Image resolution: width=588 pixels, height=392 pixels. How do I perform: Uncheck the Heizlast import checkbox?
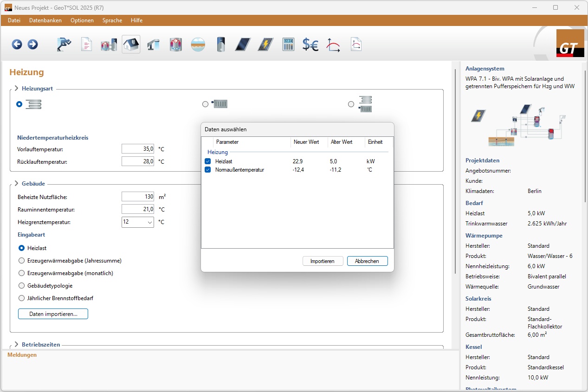click(x=208, y=161)
